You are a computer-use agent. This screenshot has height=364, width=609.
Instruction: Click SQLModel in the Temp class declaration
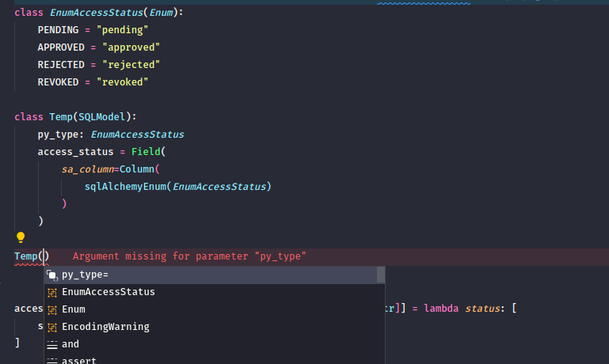[105, 117]
